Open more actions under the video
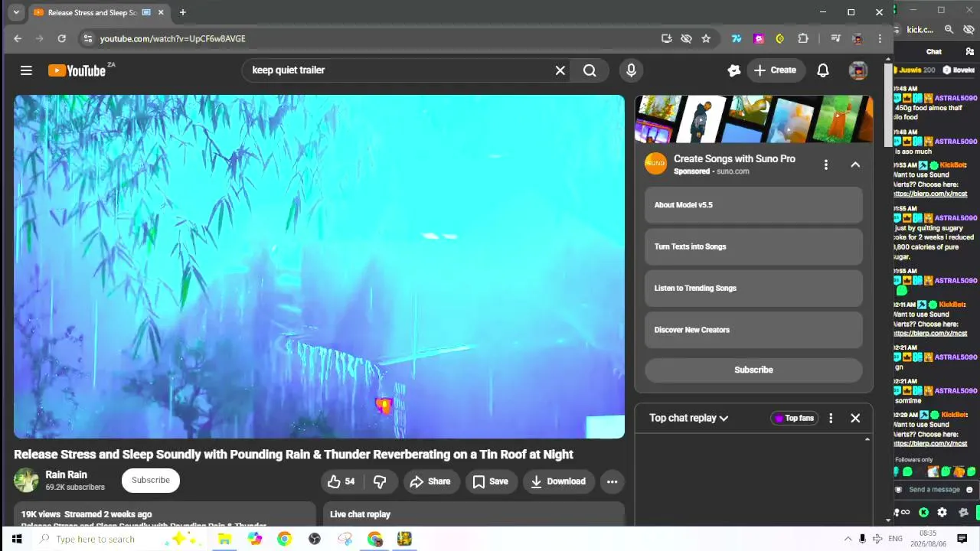Viewport: 980px width, 551px height. pyautogui.click(x=612, y=481)
